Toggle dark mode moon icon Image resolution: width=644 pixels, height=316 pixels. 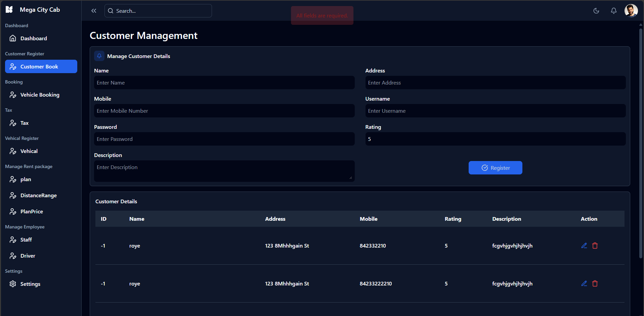click(596, 11)
